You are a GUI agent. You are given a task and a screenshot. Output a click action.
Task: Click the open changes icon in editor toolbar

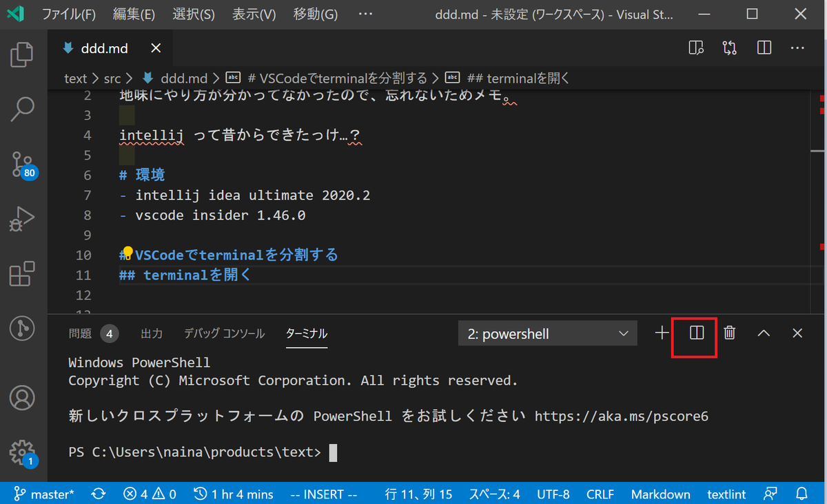tap(730, 48)
